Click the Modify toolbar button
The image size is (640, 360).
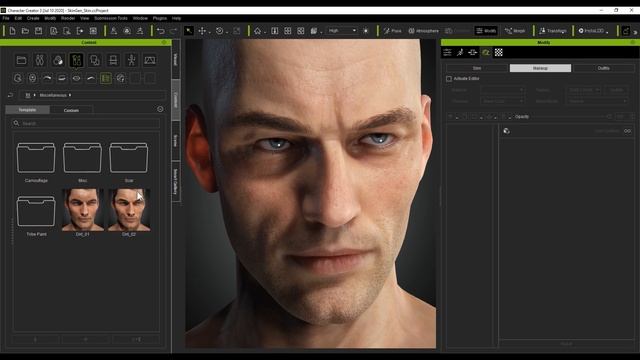click(x=486, y=31)
